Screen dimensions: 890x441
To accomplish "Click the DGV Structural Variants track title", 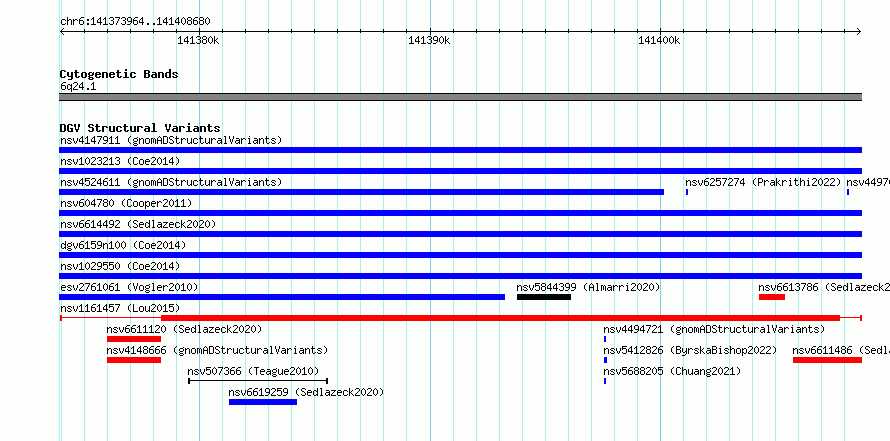I will click(140, 128).
